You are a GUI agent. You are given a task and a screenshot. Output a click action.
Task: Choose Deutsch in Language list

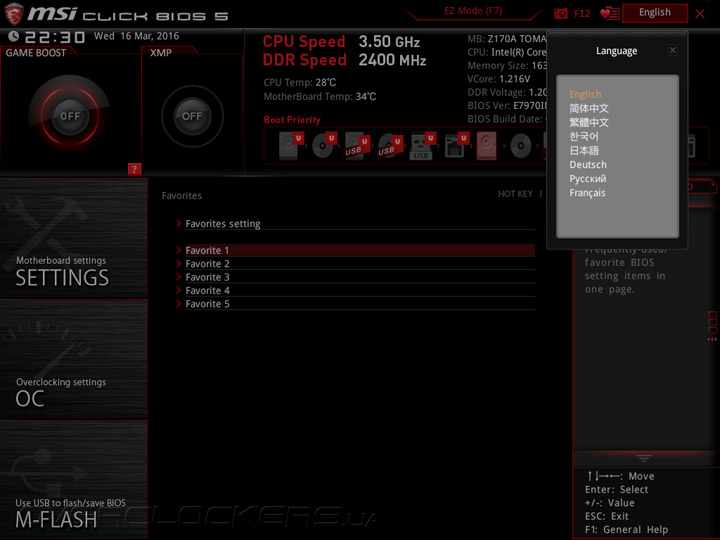pos(588,164)
